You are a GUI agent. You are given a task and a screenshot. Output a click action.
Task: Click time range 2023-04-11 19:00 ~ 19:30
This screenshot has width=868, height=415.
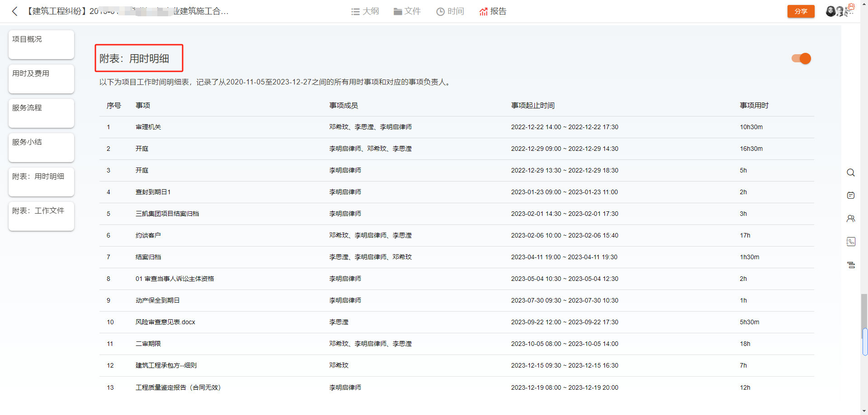564,257
